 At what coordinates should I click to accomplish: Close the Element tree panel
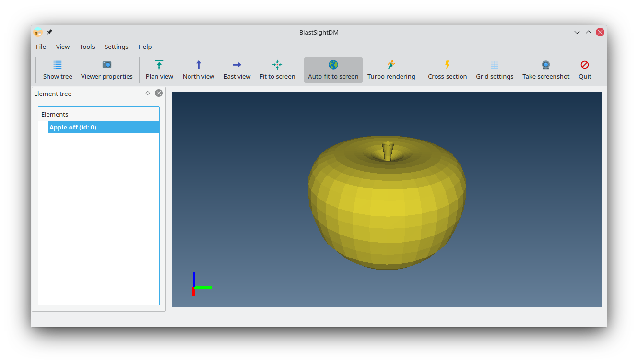pyautogui.click(x=159, y=93)
